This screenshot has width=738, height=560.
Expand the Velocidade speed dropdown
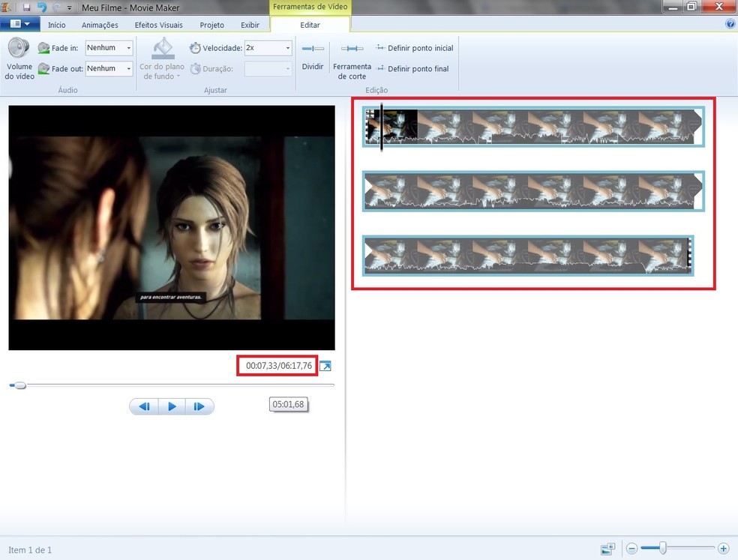[x=268, y=48]
